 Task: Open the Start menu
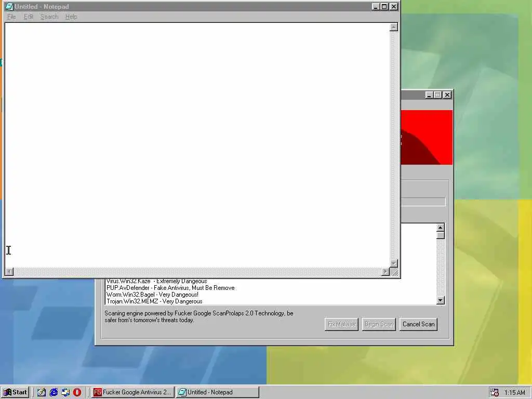pyautogui.click(x=15, y=392)
